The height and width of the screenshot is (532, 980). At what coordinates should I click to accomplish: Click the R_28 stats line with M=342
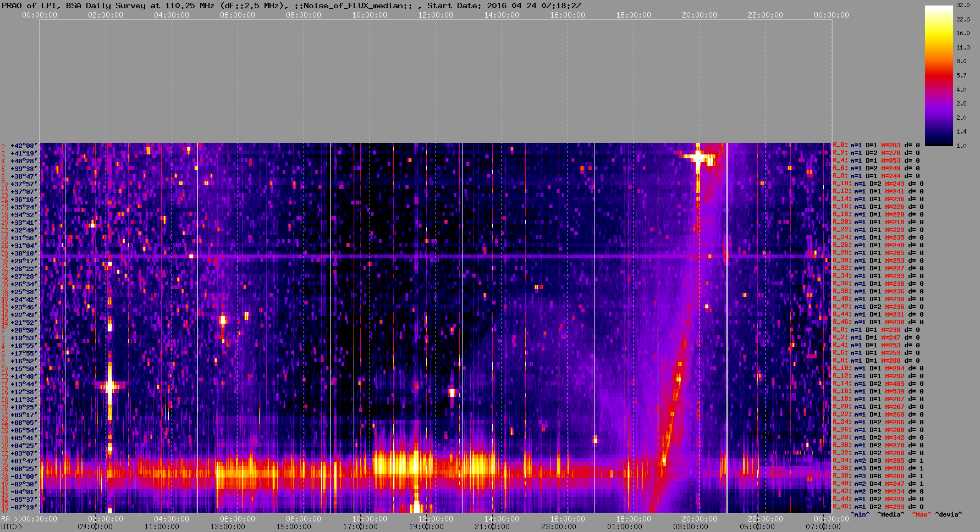878,438
